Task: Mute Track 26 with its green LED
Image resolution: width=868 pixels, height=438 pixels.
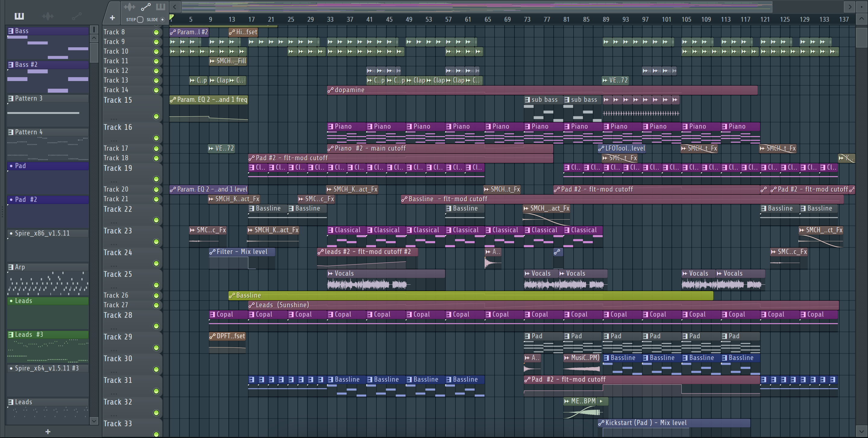Action: [156, 296]
